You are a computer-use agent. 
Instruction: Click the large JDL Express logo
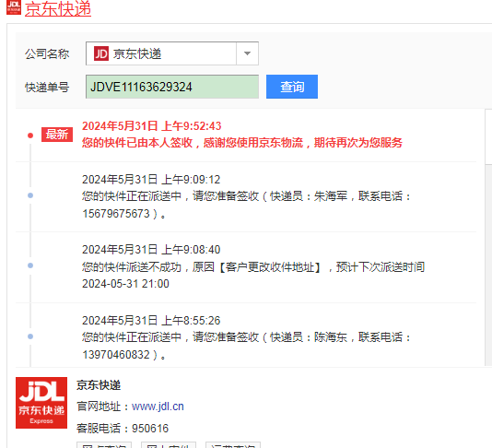pos(41,403)
